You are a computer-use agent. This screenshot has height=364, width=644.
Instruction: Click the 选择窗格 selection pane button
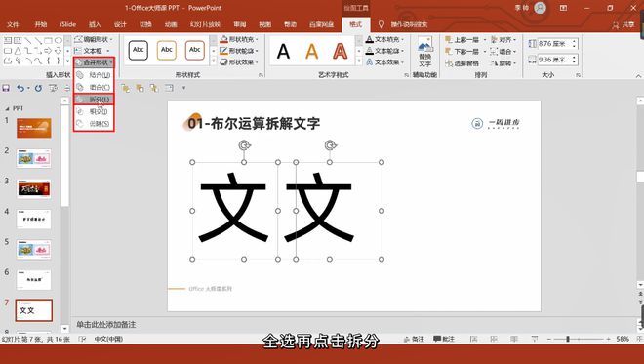coord(463,63)
